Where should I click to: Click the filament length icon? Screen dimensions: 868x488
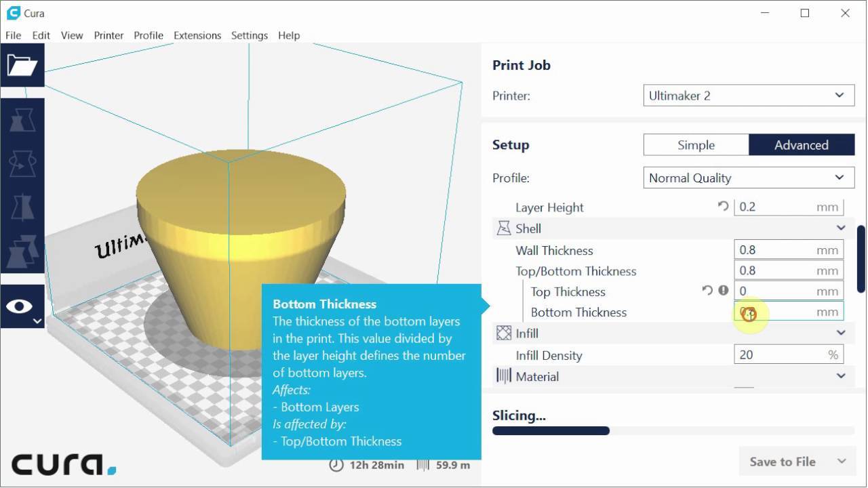point(422,465)
